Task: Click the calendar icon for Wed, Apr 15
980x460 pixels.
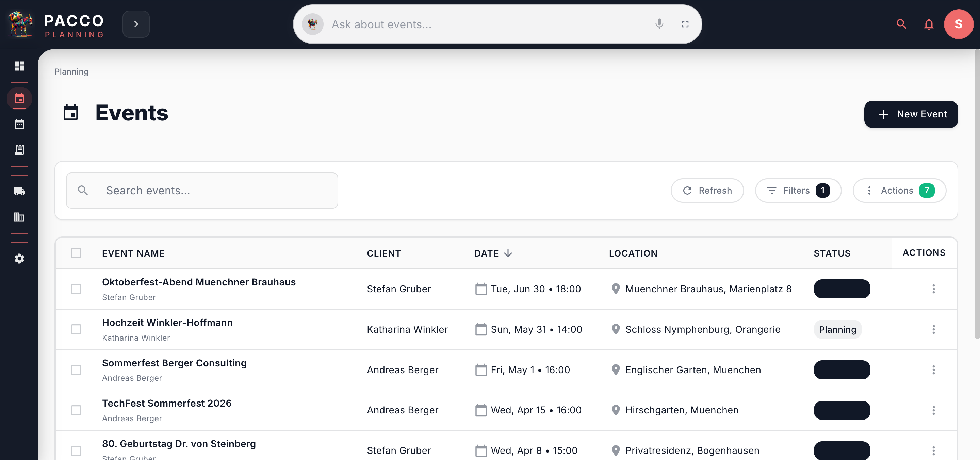Action: (x=481, y=410)
